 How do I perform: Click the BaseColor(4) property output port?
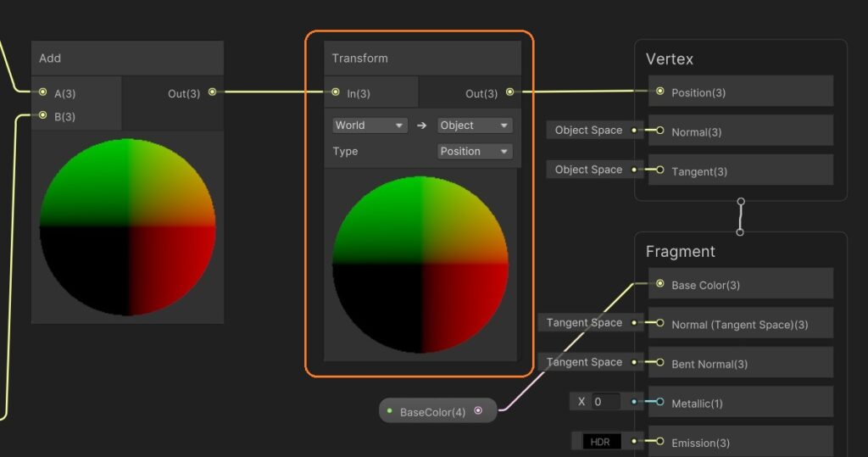tap(478, 411)
